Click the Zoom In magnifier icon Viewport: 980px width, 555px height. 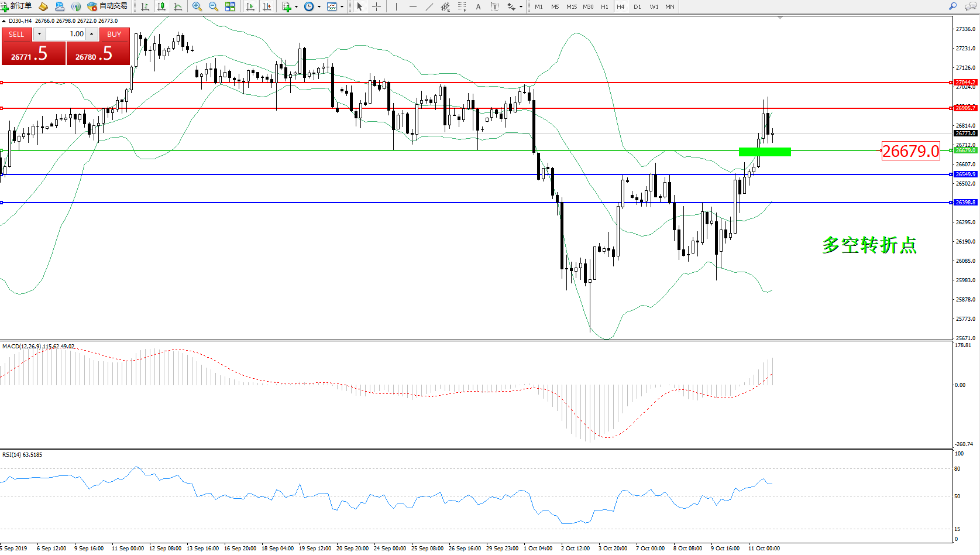[197, 6]
